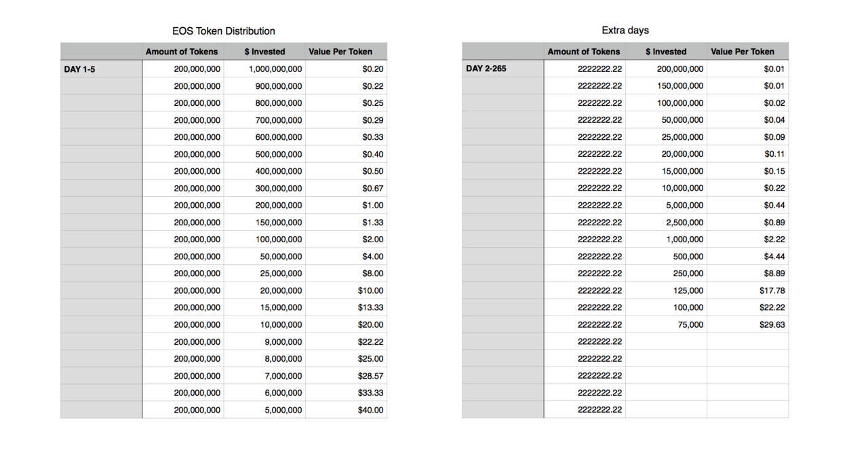Select the "$10.00" value per token cell

coord(346,290)
